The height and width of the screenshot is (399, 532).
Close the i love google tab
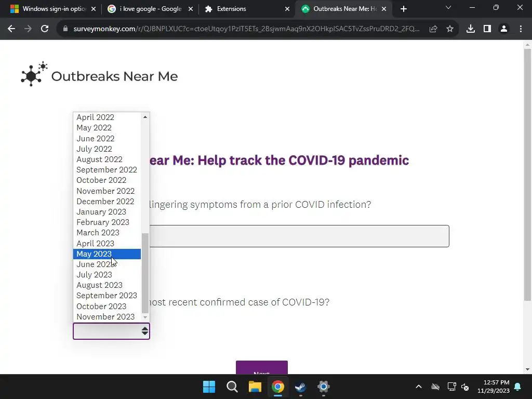pos(191,9)
